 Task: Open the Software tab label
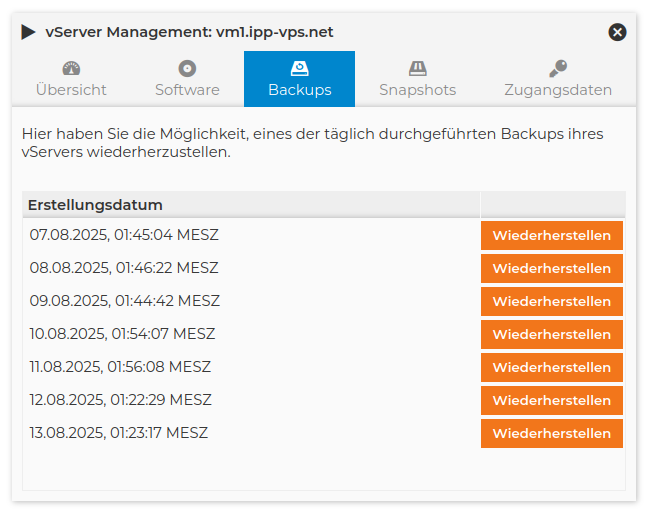(x=187, y=90)
